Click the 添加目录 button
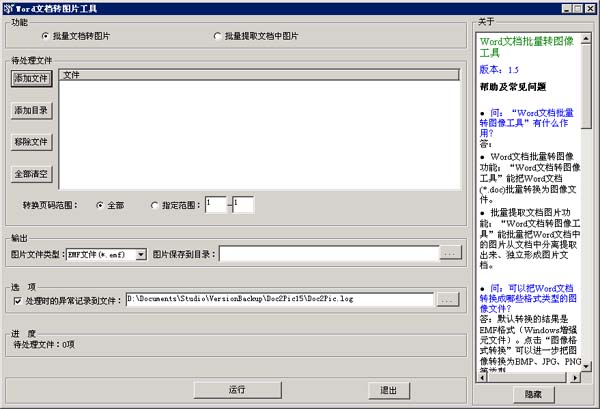Viewport: 600px width, 409px height. [x=31, y=110]
